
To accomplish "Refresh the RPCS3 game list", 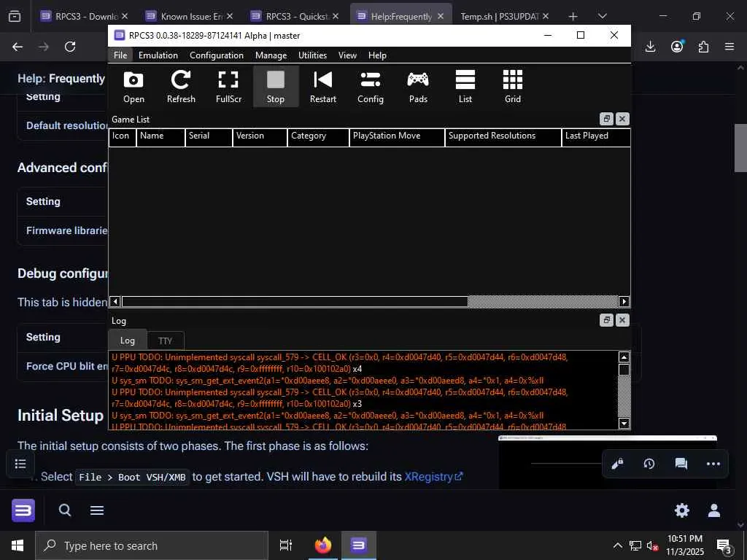I will pos(181,87).
